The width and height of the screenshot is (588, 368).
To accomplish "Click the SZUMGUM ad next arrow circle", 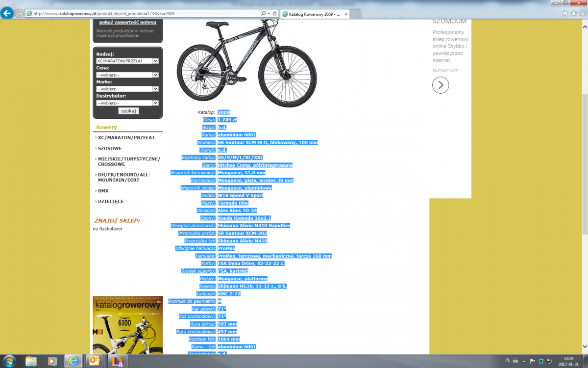I will 441,85.
